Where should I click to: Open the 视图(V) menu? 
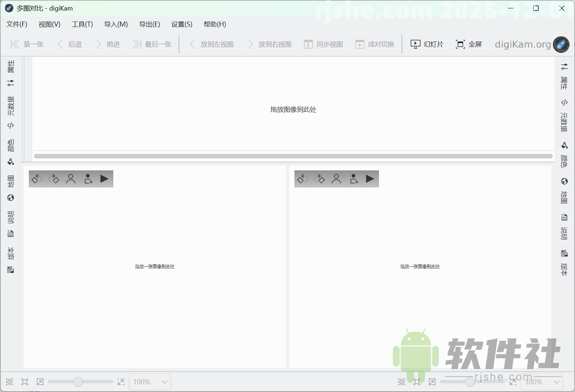50,24
